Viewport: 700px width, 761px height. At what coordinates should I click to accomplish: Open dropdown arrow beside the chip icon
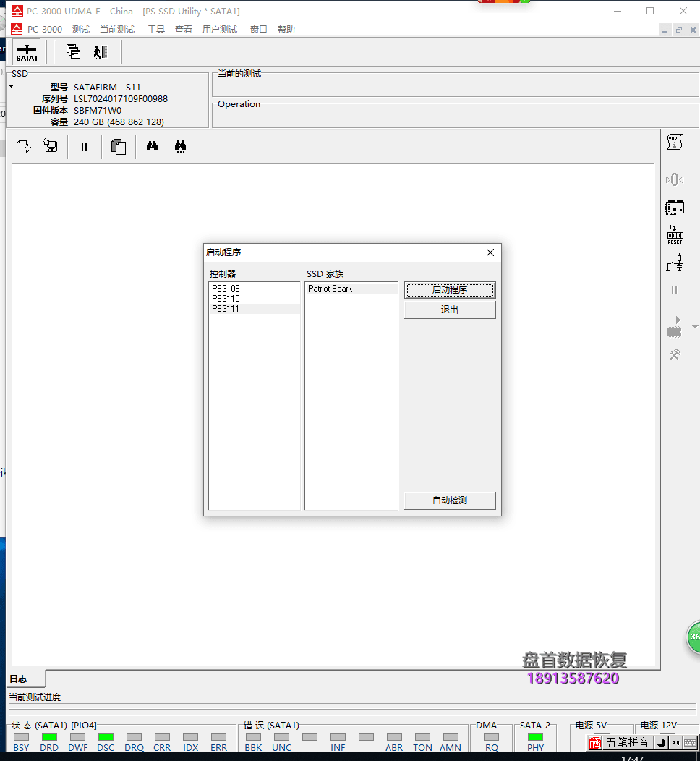tap(695, 327)
